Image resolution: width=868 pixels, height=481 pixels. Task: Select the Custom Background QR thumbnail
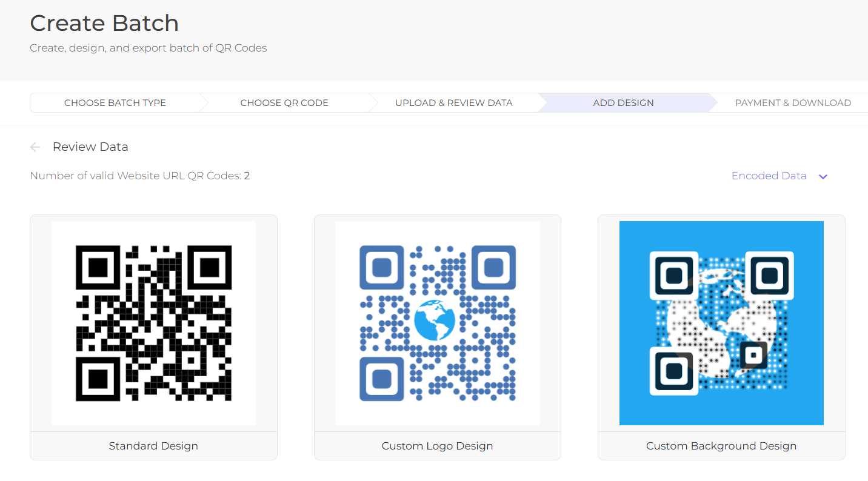coord(721,323)
